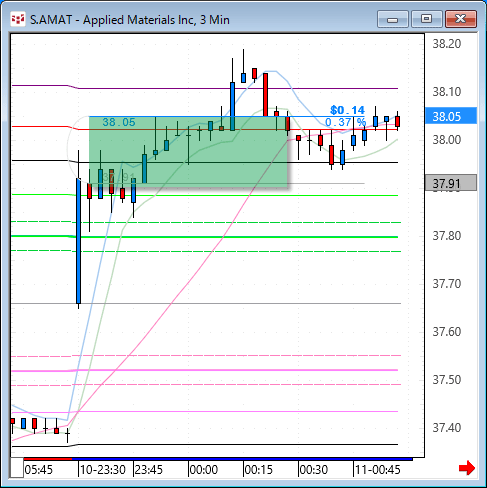Click the small white box at bottom left

pyautogui.click(x=17, y=468)
